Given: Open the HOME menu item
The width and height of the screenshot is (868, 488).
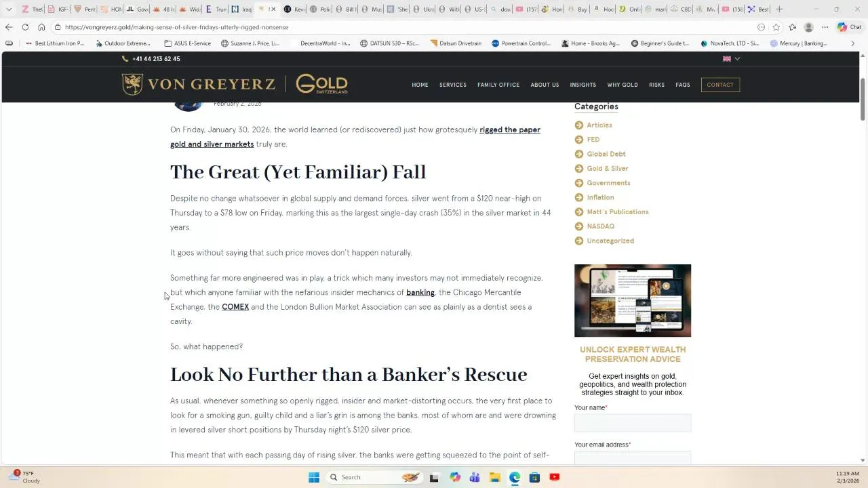Looking at the screenshot, I should pyautogui.click(x=420, y=85).
